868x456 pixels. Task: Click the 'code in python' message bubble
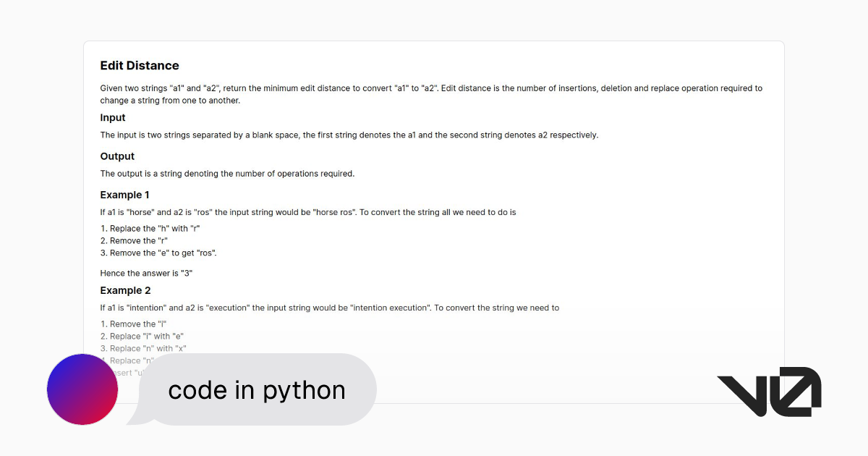[256, 389]
